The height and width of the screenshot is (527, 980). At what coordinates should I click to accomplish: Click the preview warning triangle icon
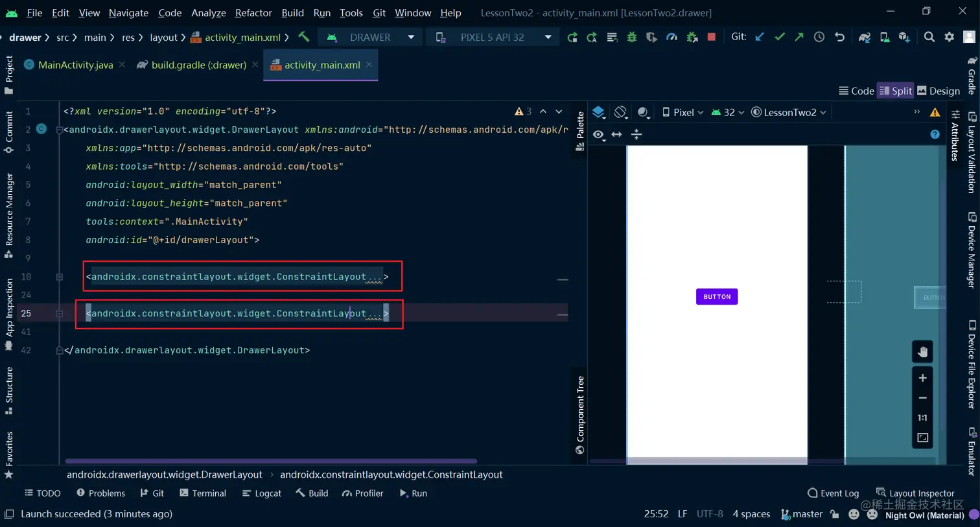pyautogui.click(x=935, y=112)
